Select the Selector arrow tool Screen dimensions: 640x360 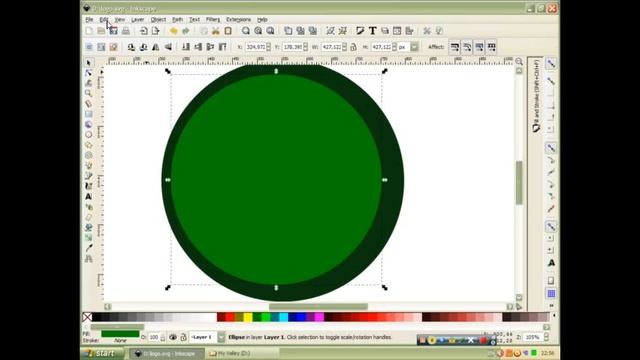click(89, 63)
